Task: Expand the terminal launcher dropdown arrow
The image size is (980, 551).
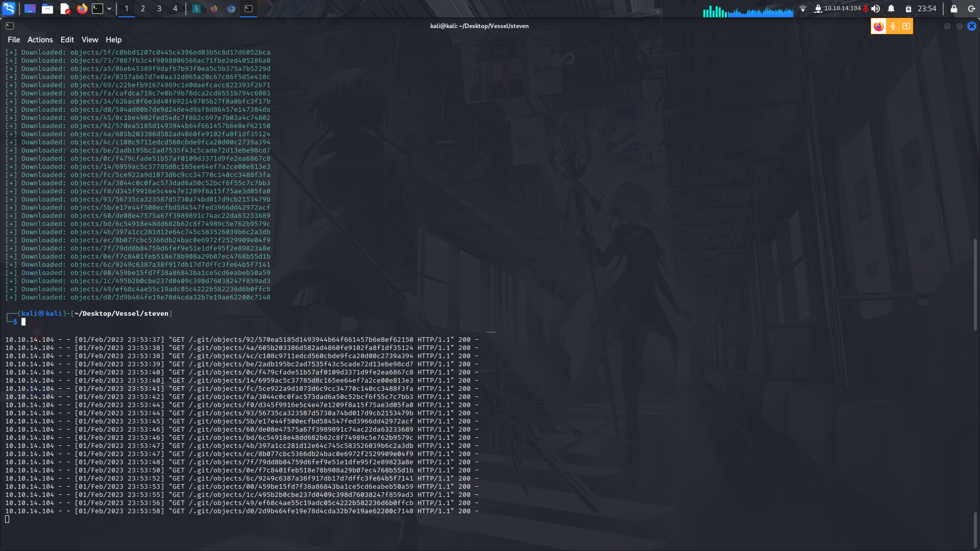Action: coord(109,9)
